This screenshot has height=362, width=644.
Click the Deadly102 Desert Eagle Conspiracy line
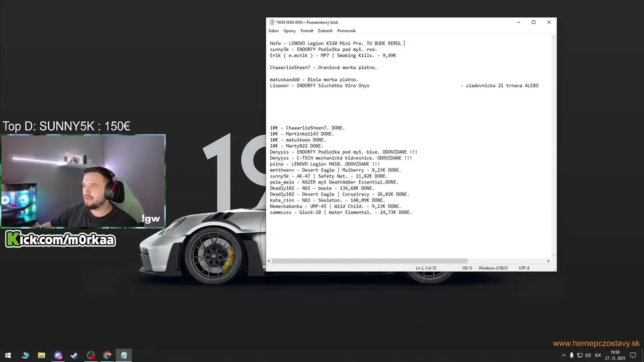tap(339, 194)
